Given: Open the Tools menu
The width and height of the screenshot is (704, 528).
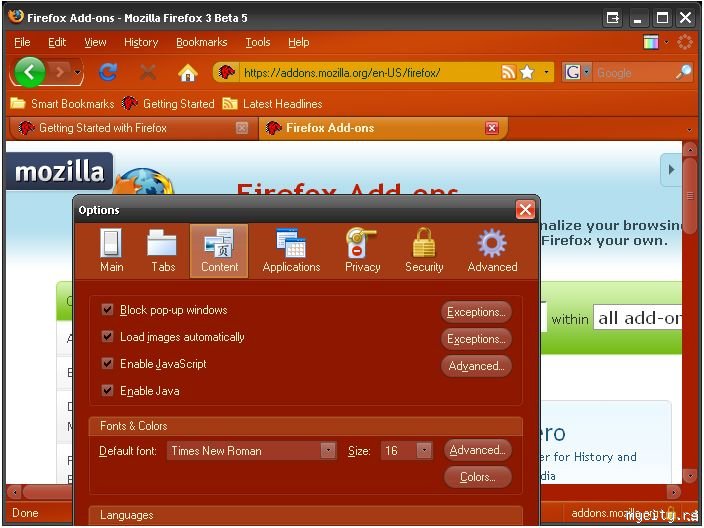Looking at the screenshot, I should pos(258,42).
